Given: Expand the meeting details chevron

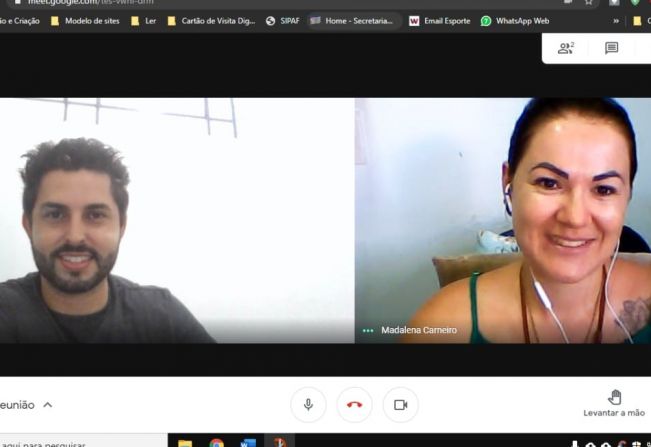Looking at the screenshot, I should [48, 405].
